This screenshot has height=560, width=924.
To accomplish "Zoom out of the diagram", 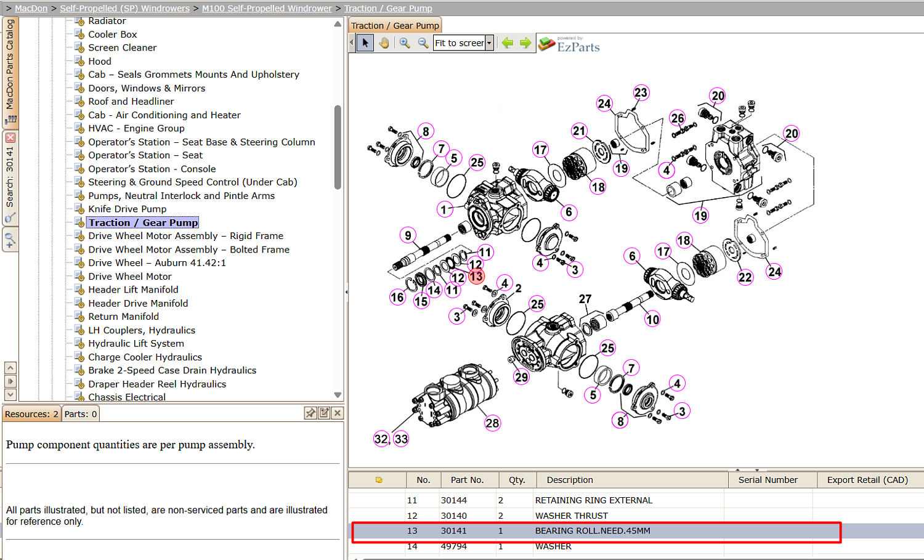I will coord(423,43).
